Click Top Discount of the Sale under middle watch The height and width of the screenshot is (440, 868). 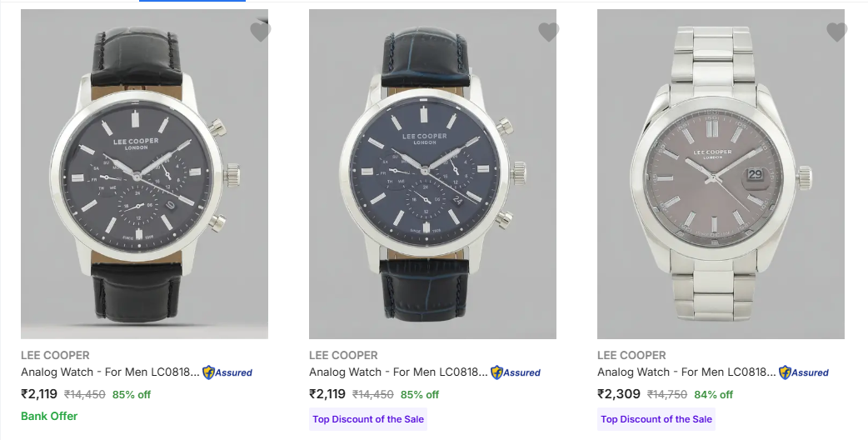[367, 419]
